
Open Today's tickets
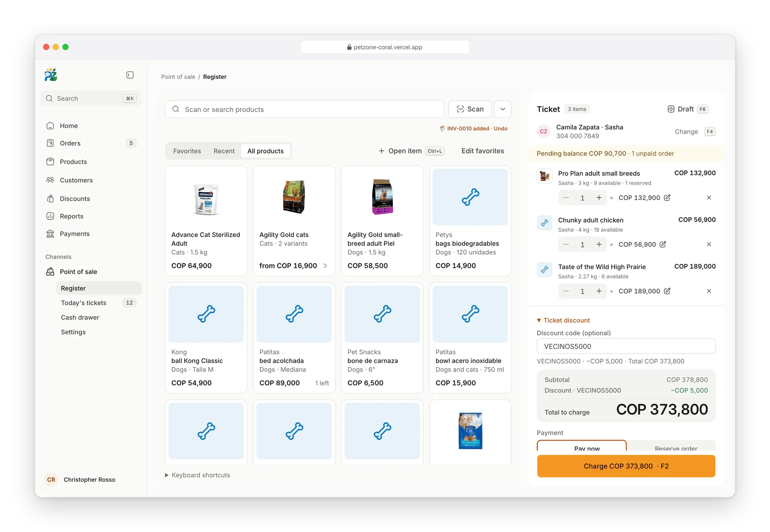coord(99,303)
